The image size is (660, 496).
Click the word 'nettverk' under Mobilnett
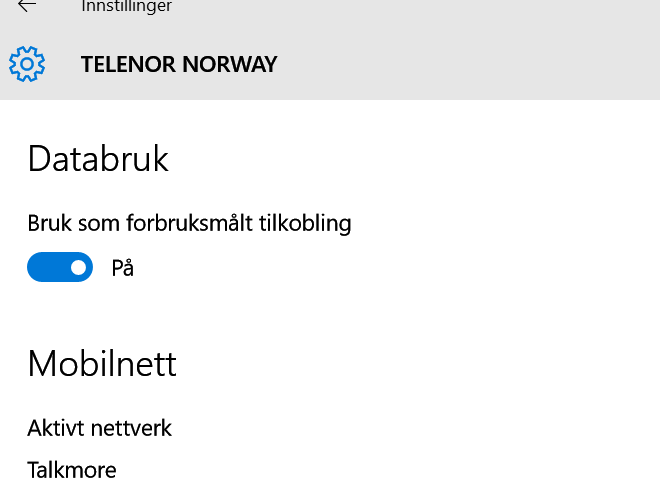tap(131, 428)
